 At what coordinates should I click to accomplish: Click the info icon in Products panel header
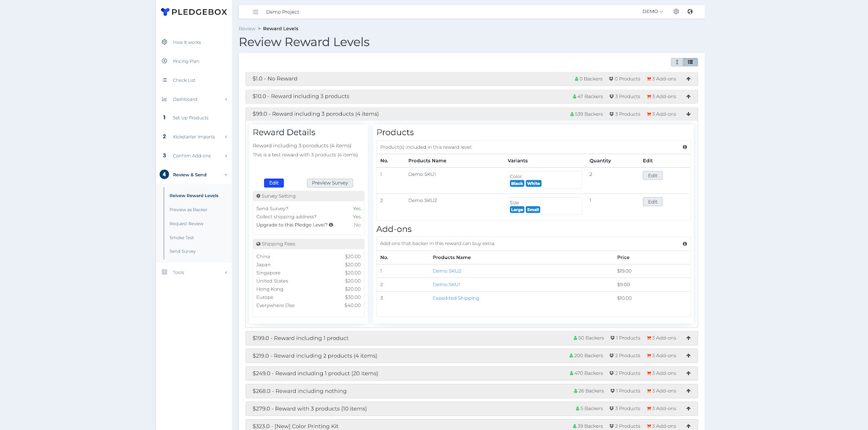(x=685, y=147)
